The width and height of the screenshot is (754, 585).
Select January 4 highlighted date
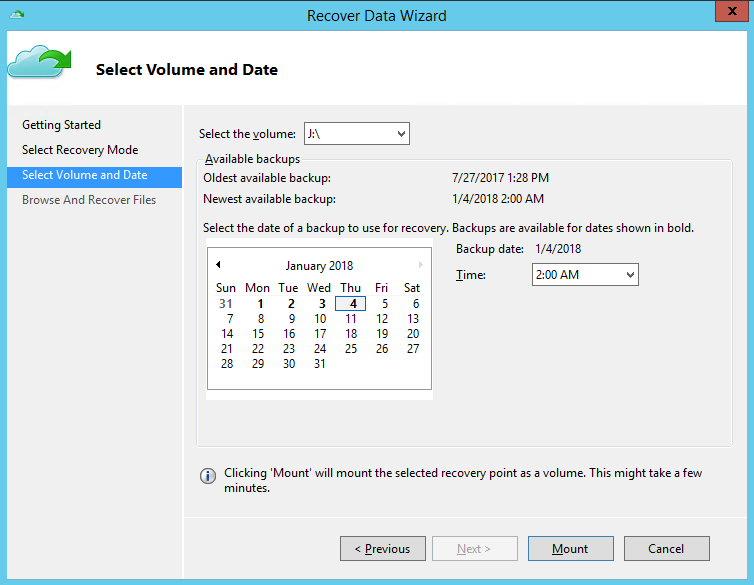point(351,304)
